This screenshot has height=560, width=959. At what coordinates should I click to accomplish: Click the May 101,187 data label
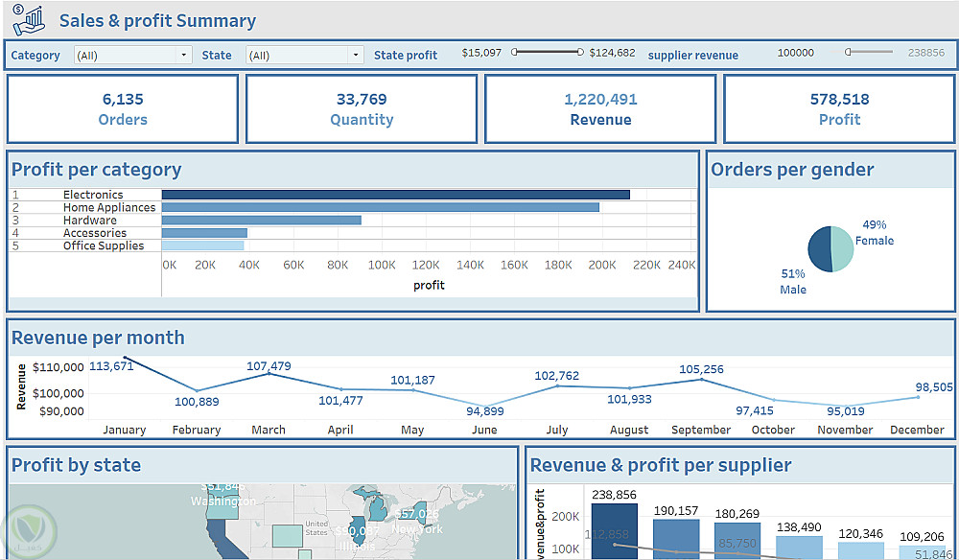click(x=412, y=381)
